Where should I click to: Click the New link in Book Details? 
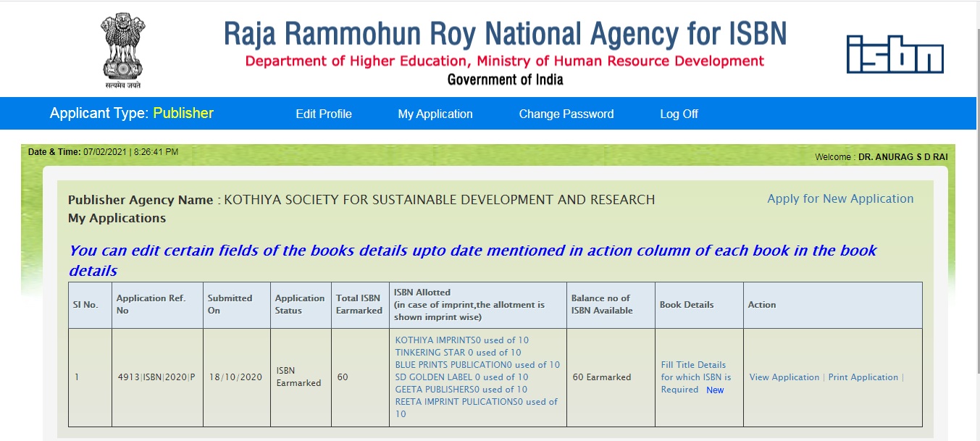tap(715, 390)
